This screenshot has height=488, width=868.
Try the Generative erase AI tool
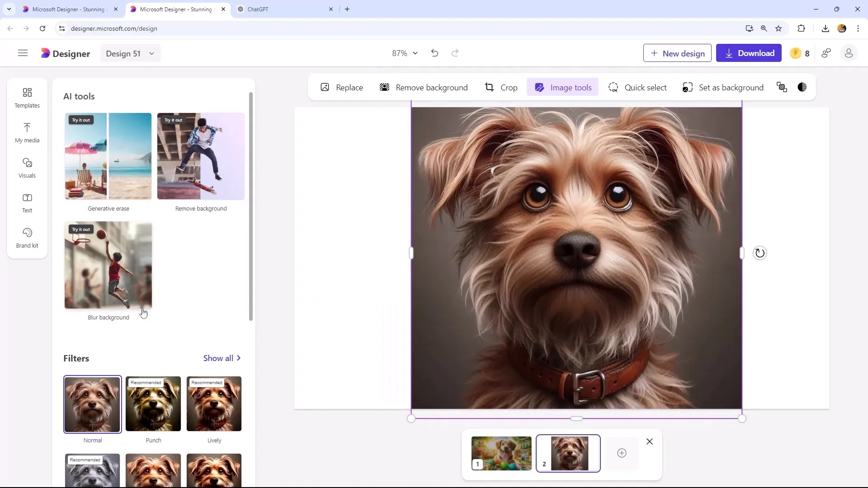point(108,156)
